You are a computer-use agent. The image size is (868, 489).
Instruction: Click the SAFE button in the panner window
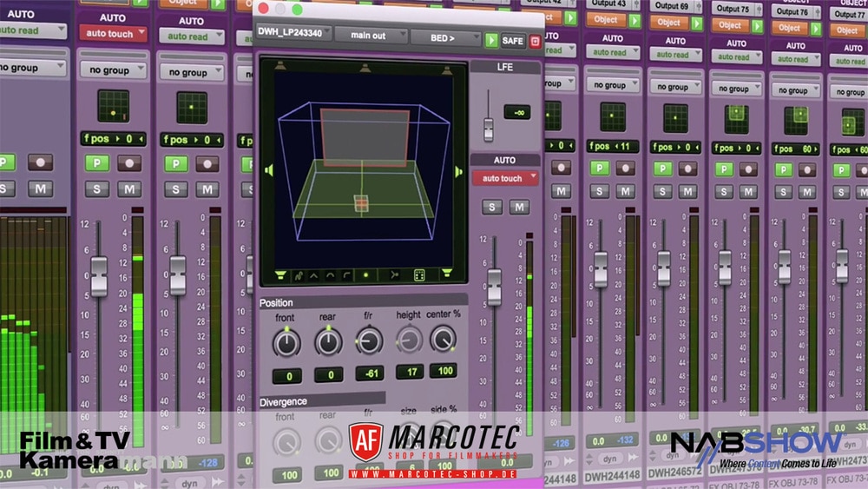click(x=513, y=41)
